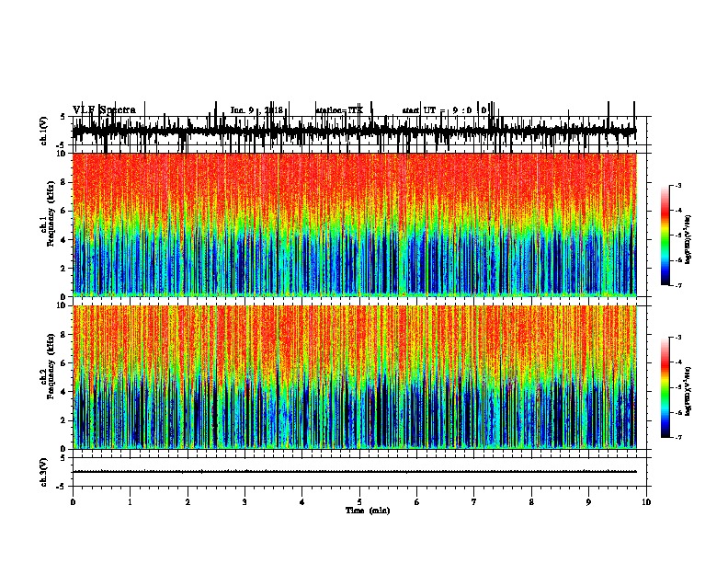Click the ch.1 spectrogram color scale bar

click(x=665, y=236)
